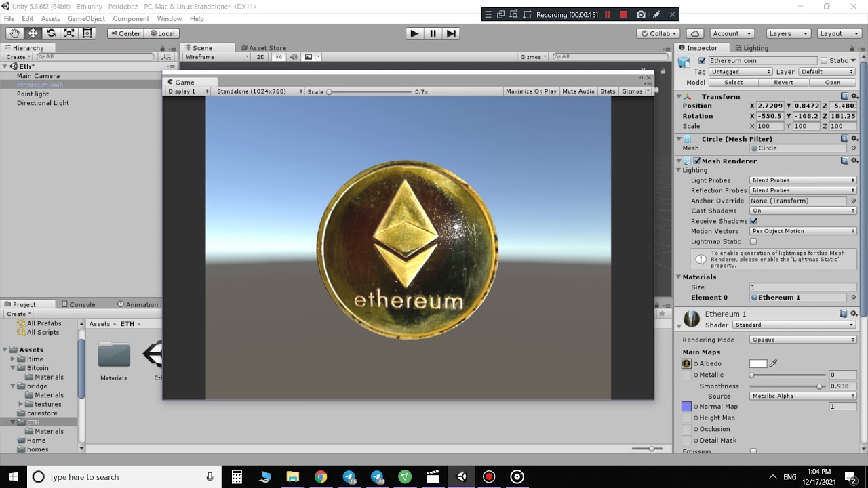868x488 pixels.
Task: Click the Albedo texture slot thumbnail
Action: click(x=686, y=363)
